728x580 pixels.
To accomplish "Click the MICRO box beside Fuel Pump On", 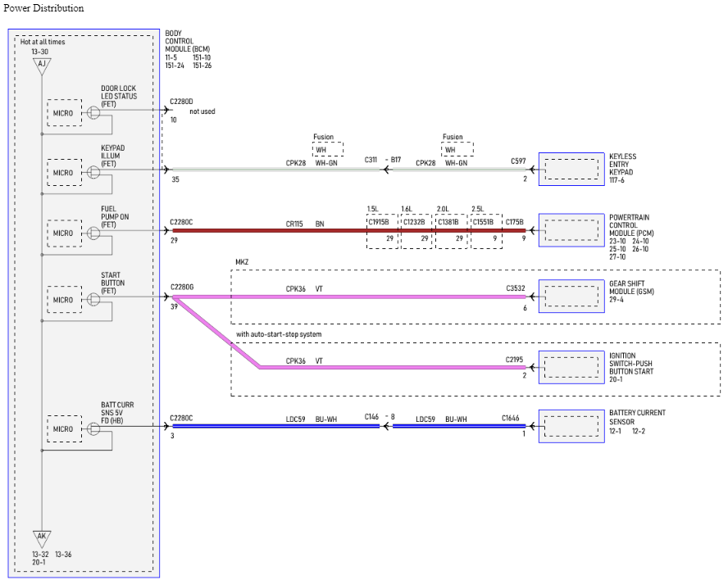I will coord(65,233).
